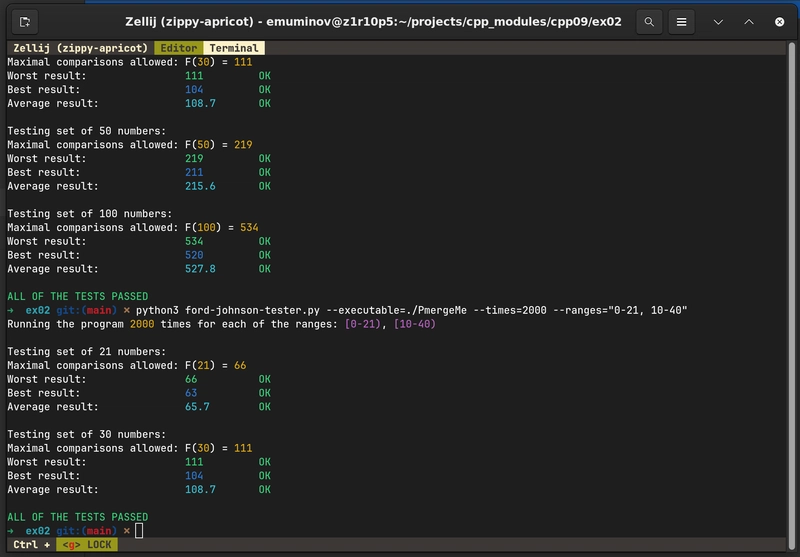Open the hamburger main menu
The height and width of the screenshot is (557, 800).
682,21
